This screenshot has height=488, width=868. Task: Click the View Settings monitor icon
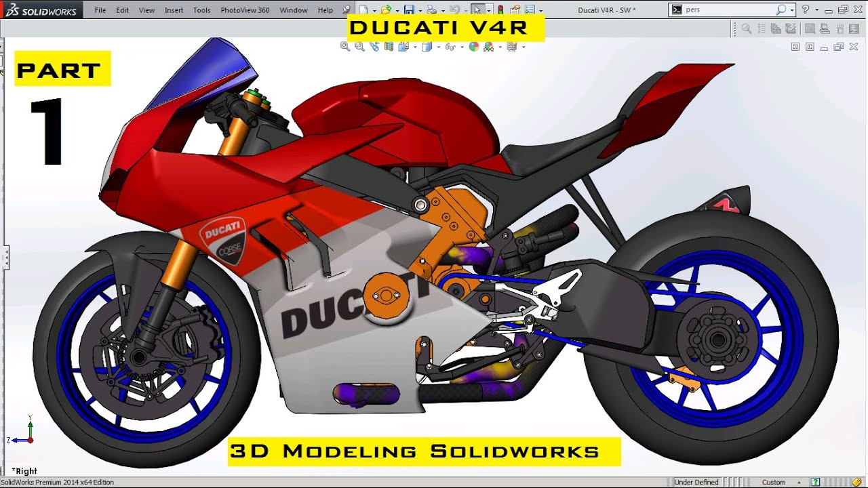(x=512, y=47)
